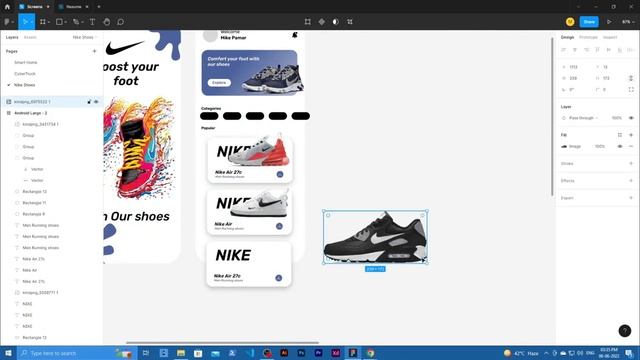
Task: Open Adobe Illustrator from taskbar
Action: click(x=284, y=353)
